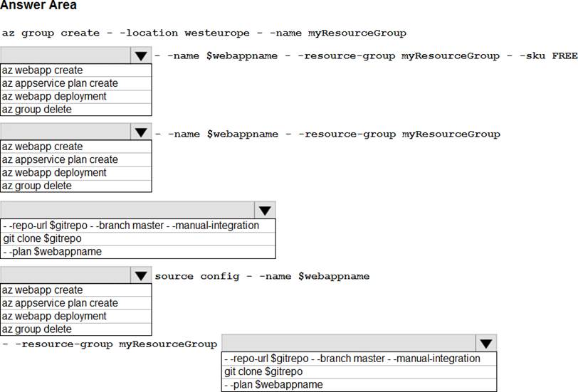Choose 'git clone $gitrepo' in the bottom list

263,371
